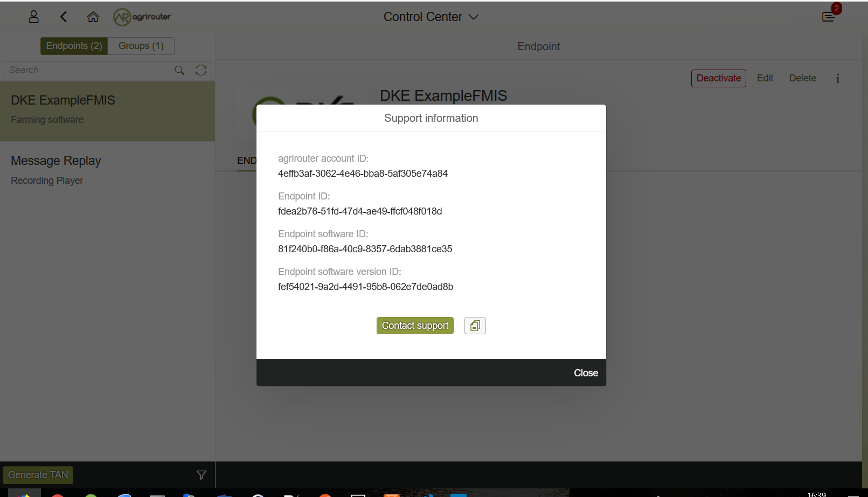868x497 pixels.
Task: Open notifications icon showing badge 2
Action: pyautogui.click(x=828, y=17)
